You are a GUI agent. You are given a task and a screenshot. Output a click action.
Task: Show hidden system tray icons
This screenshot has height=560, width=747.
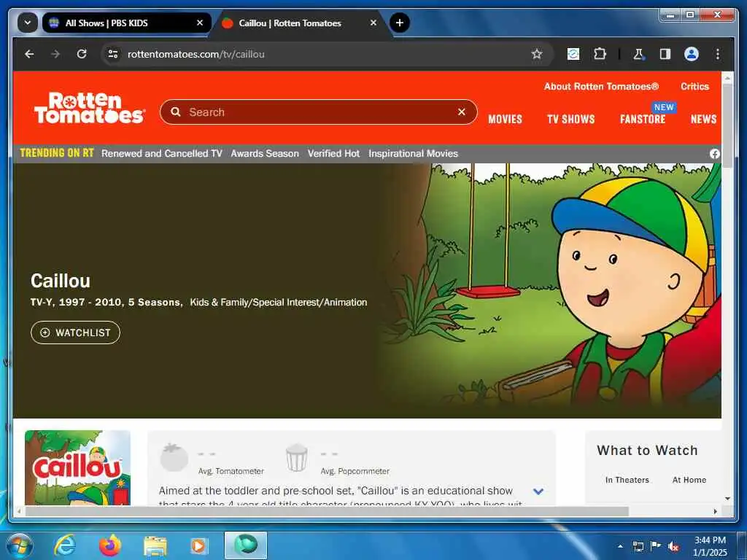(620, 546)
